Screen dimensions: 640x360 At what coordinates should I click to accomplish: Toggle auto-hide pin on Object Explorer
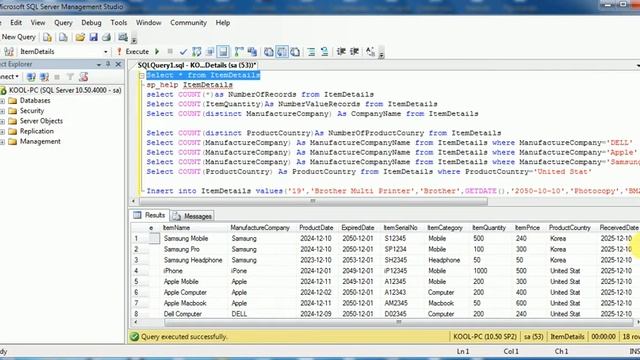pos(108,64)
